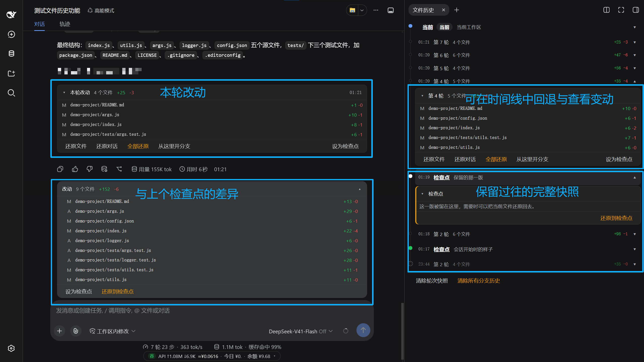Viewport: 644px width, 362px height.
Task: Start a new chat from sidebar
Action: [x=11, y=34]
